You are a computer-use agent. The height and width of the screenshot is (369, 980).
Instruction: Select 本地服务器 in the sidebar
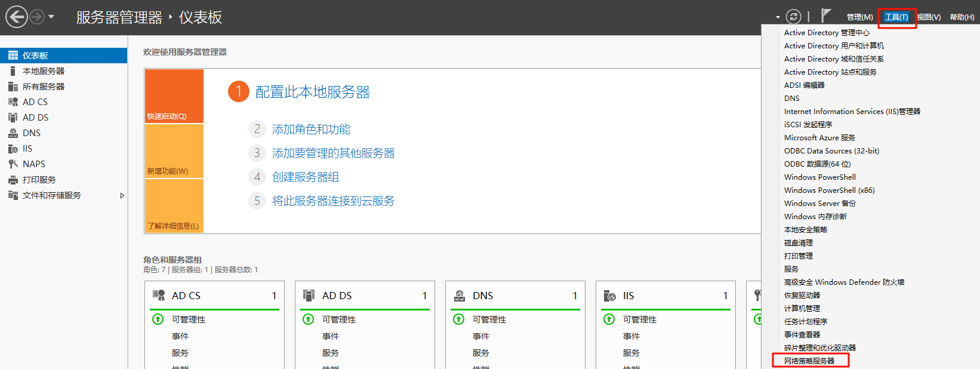pos(43,71)
